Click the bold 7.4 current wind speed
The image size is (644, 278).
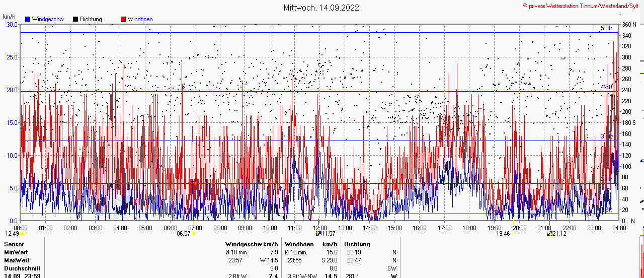point(274,276)
